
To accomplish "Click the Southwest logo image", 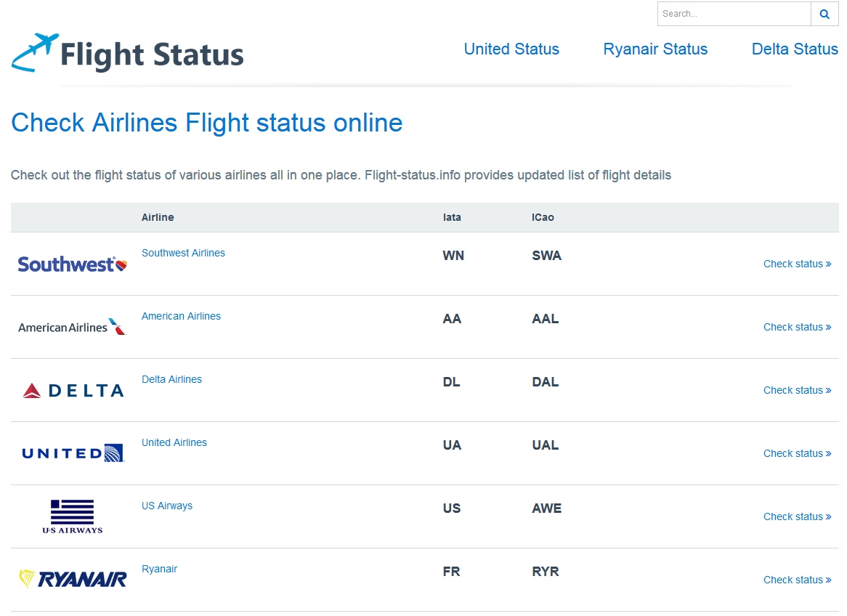I will [x=73, y=264].
